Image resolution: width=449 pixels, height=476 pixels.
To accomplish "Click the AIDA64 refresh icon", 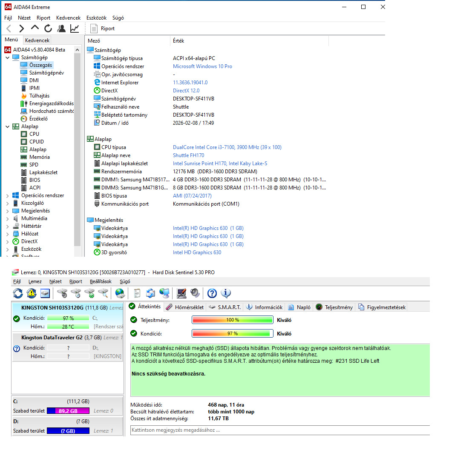I will point(48,29).
